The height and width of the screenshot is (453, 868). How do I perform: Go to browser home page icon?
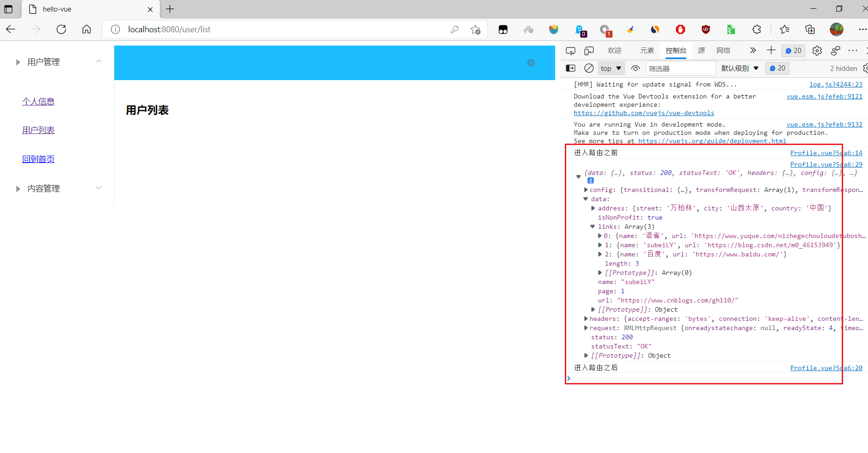point(87,29)
